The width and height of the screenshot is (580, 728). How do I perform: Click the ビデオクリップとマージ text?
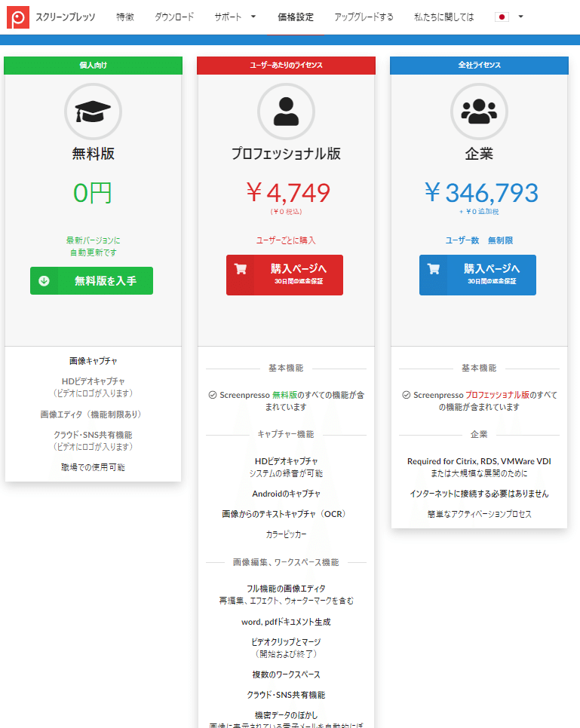(x=286, y=642)
